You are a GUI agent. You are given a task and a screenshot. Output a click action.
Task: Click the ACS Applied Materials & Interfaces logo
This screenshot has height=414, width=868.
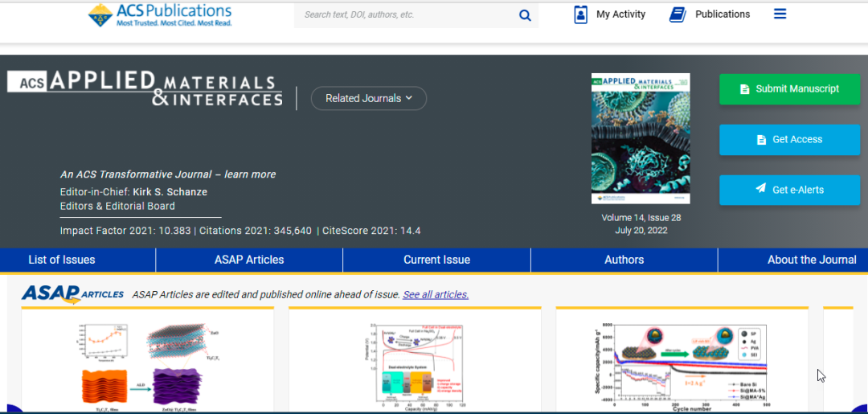[x=145, y=89]
